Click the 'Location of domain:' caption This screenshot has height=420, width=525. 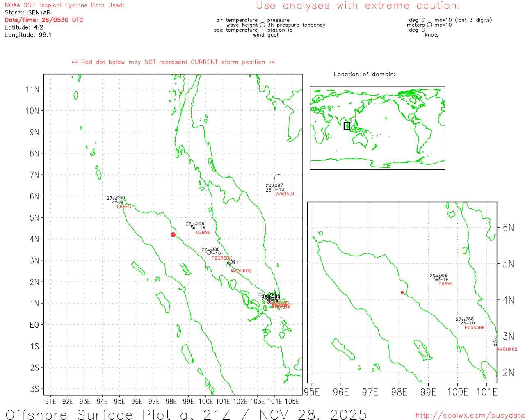coord(364,74)
